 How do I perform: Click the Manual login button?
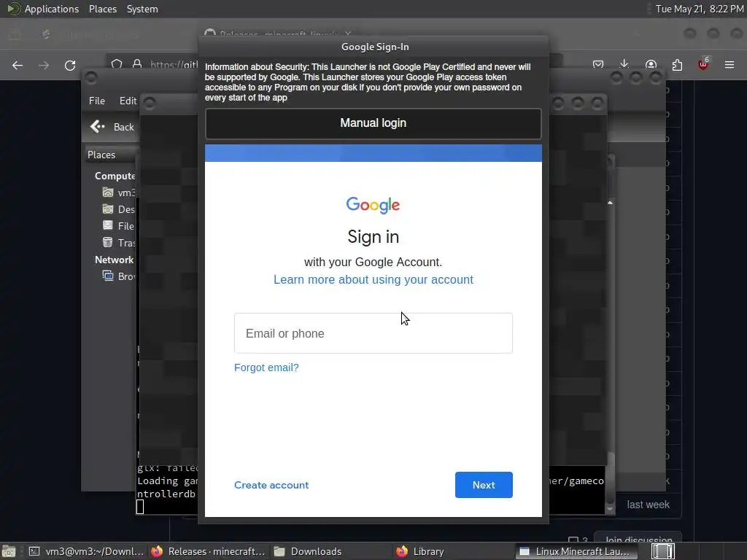click(373, 123)
